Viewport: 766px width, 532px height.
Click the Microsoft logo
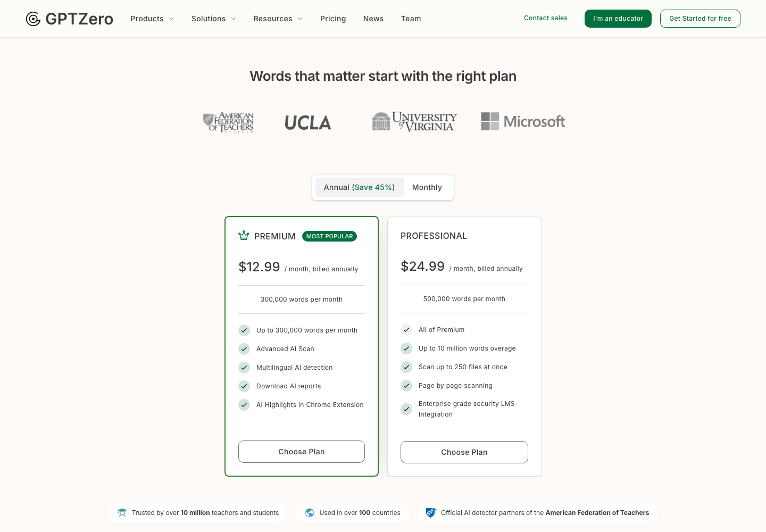coord(523,121)
